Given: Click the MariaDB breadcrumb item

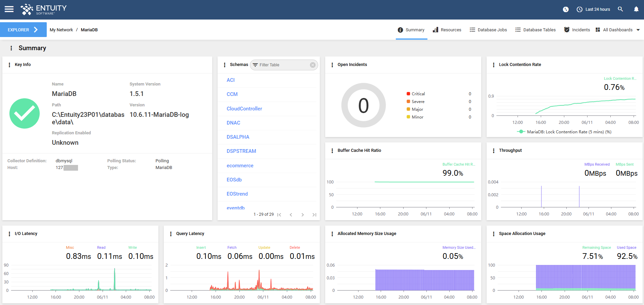Looking at the screenshot, I should pos(89,30).
